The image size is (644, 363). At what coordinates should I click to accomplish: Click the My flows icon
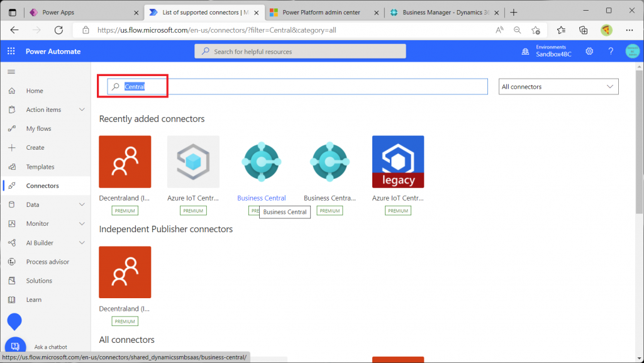[12, 128]
